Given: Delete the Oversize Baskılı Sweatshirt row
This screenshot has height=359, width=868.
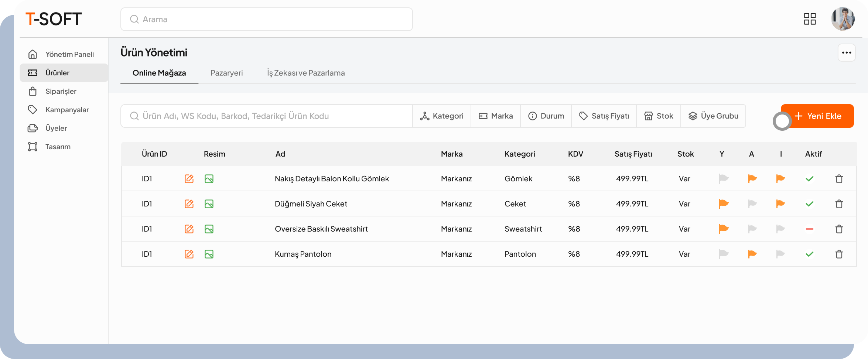Looking at the screenshot, I should coord(839,229).
